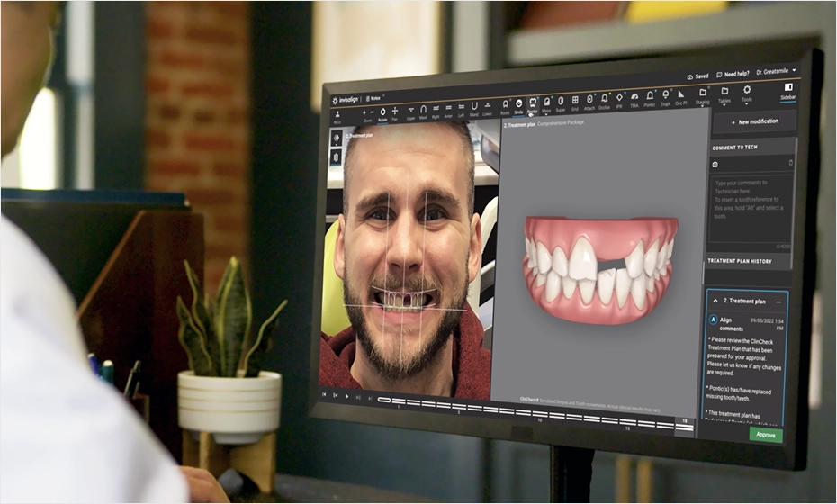Open the IPR tool
Screen dimensions: 837x504
coord(619,99)
